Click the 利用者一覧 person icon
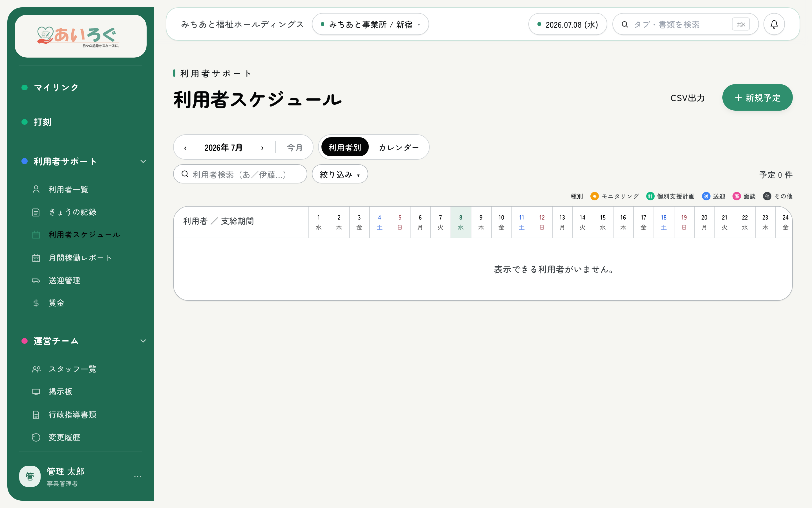The width and height of the screenshot is (812, 508). coord(36,189)
